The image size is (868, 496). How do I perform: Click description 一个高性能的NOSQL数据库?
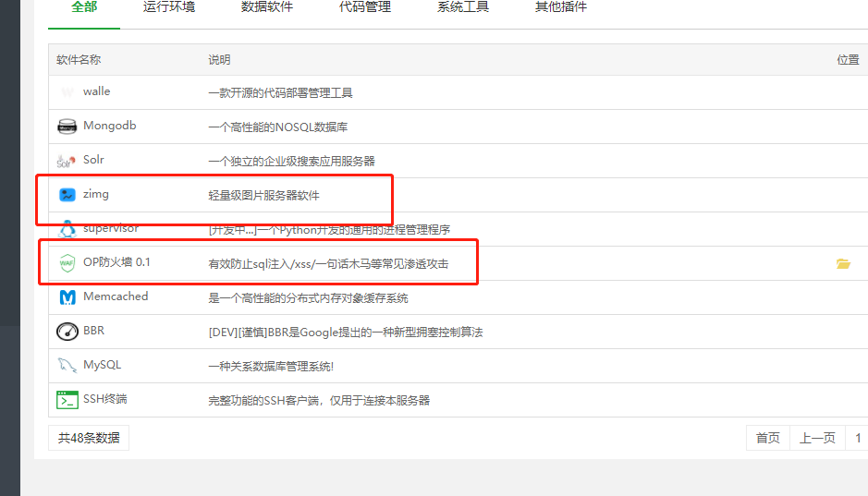(278, 127)
